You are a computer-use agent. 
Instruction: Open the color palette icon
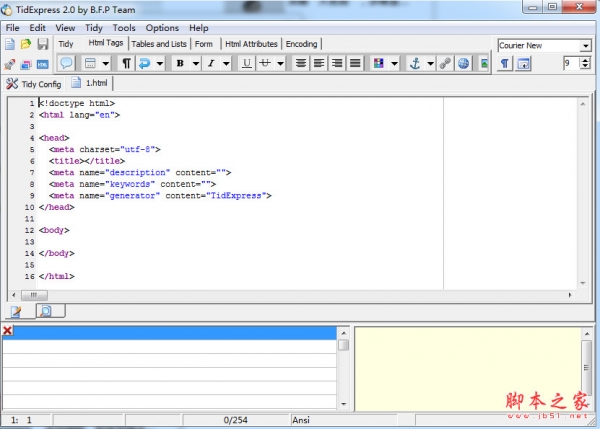[379, 63]
